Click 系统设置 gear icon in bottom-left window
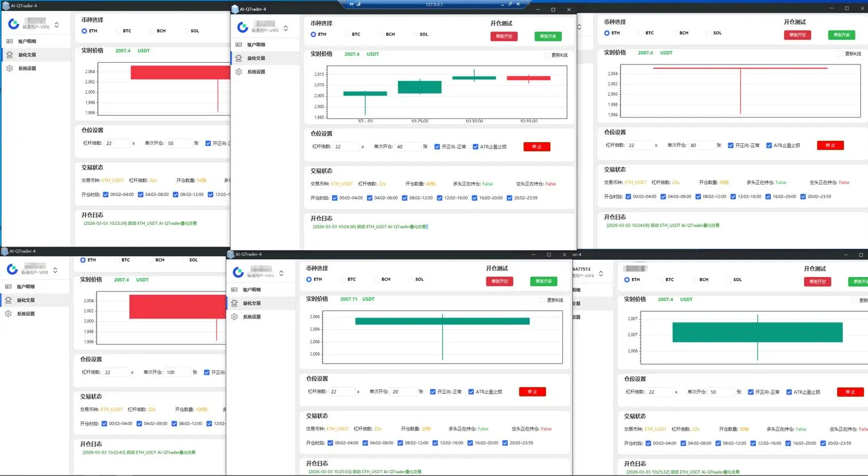The width and height of the screenshot is (868, 476). 8,314
